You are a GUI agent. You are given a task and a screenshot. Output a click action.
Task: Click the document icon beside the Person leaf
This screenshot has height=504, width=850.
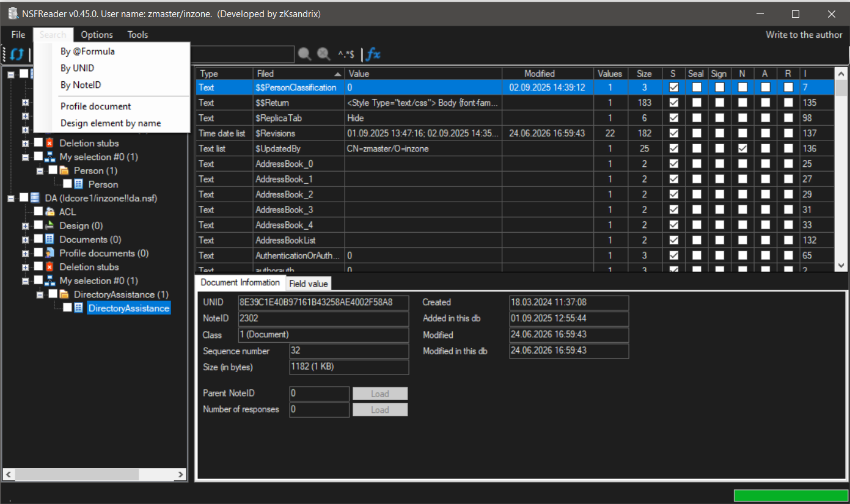pyautogui.click(x=79, y=184)
